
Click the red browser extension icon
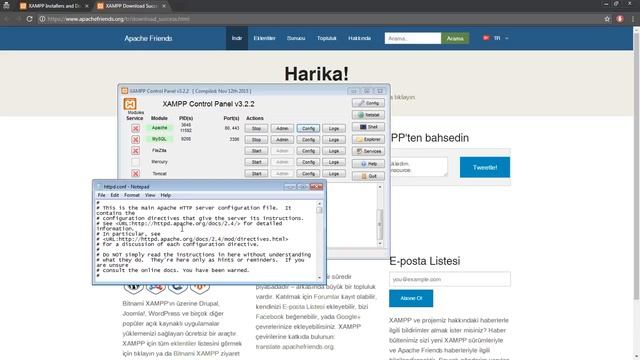click(x=620, y=19)
